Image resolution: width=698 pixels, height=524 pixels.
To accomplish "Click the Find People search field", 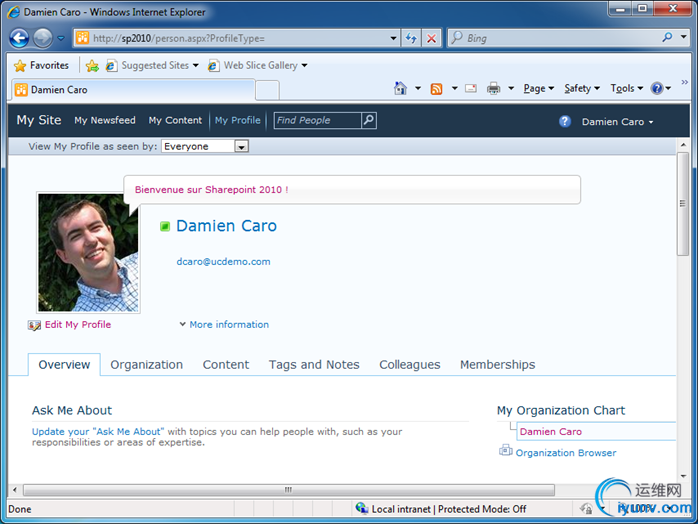I will coord(317,120).
